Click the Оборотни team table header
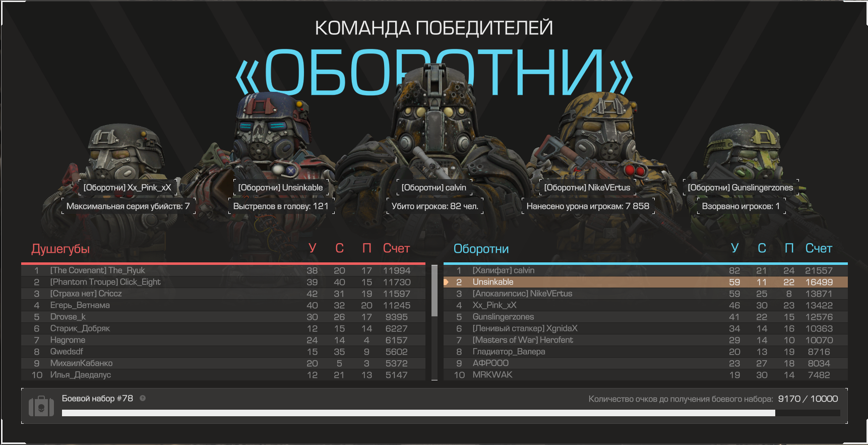The width and height of the screenshot is (868, 445). [x=481, y=249]
